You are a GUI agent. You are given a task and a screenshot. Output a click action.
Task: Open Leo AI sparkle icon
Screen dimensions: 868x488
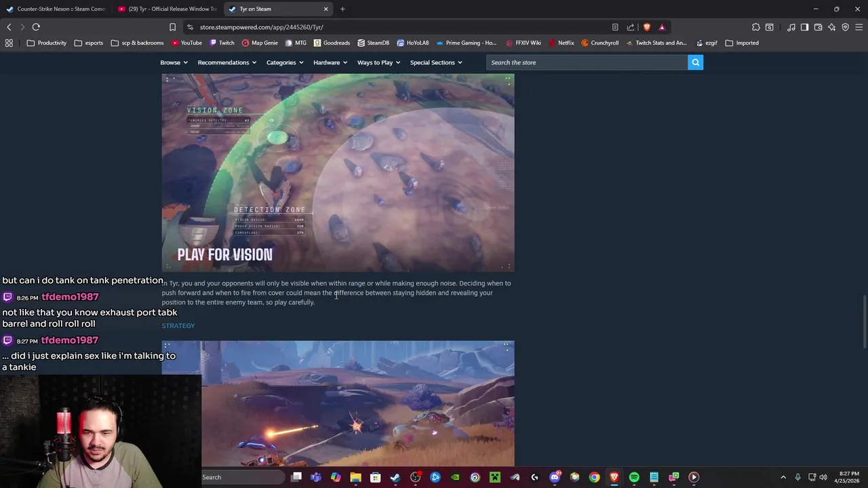[x=832, y=27]
